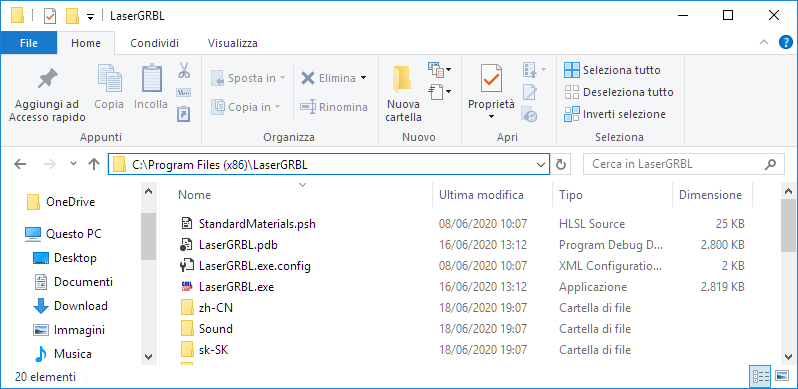Click the properties icon in the title bar
The image size is (798, 389).
(x=50, y=16)
